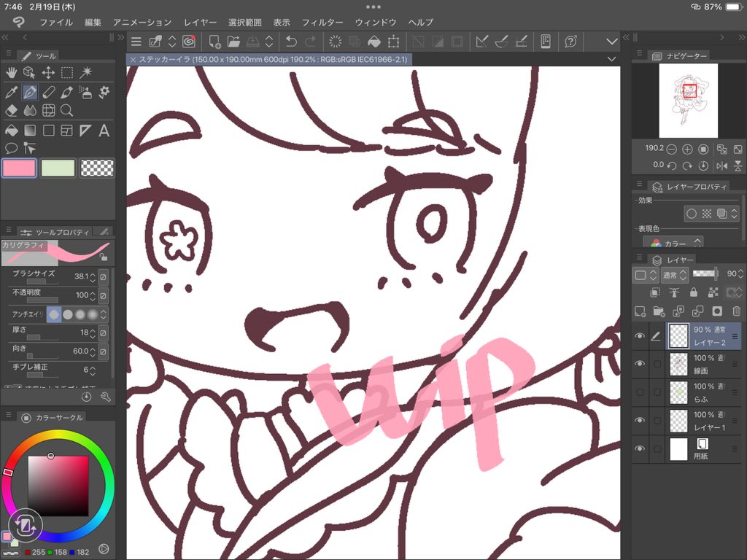
Task: Select the Eraser tool
Action: [11, 111]
